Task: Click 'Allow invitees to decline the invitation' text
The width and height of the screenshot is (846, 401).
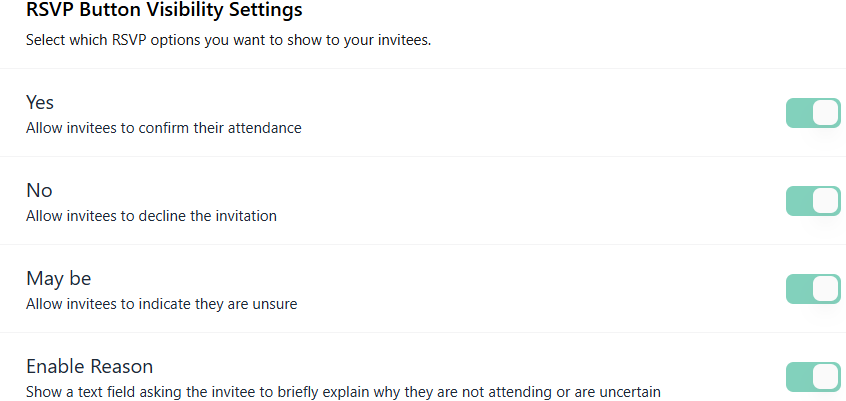Action: pos(151,216)
